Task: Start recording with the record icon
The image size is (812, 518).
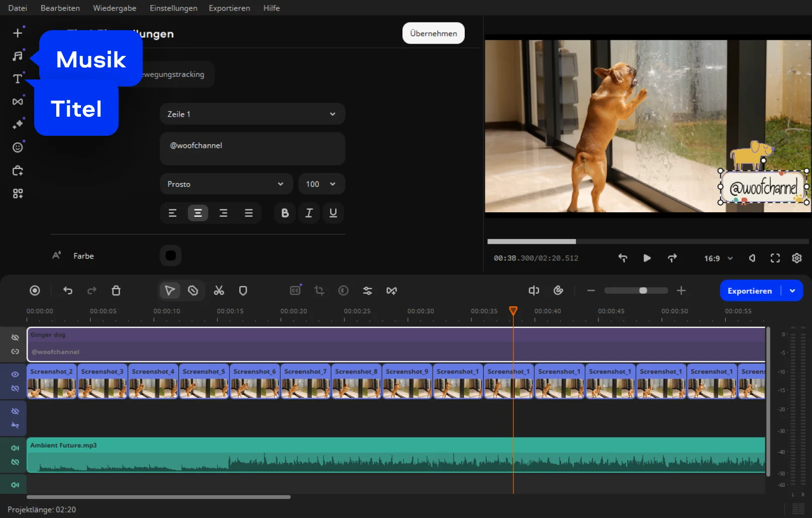Action: [35, 291]
